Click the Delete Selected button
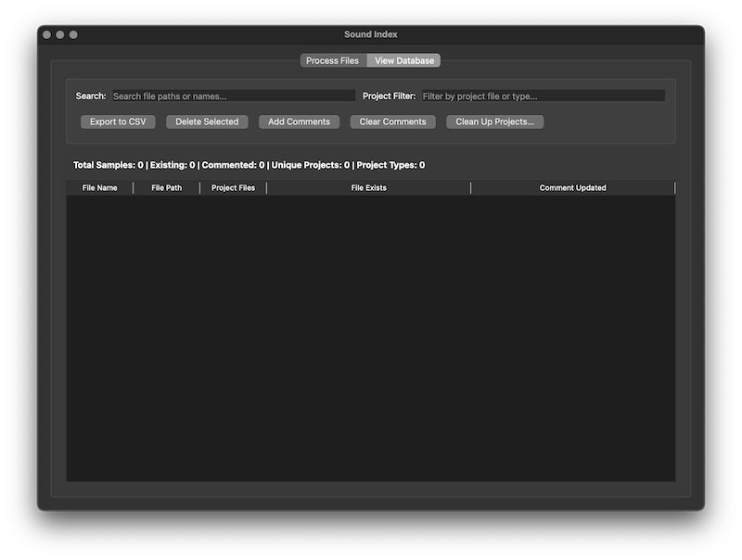The image size is (742, 560). [206, 121]
